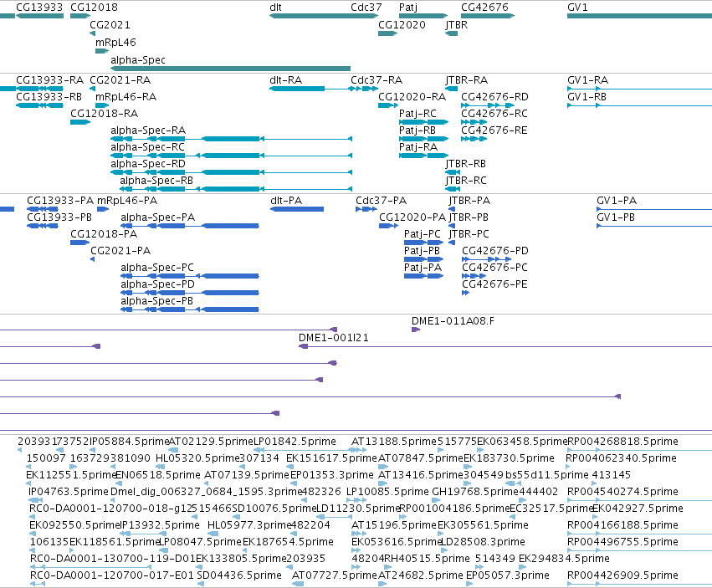This screenshot has width=712, height=588.
Task: Click the CG2021 gene label
Action: [x=110, y=25]
